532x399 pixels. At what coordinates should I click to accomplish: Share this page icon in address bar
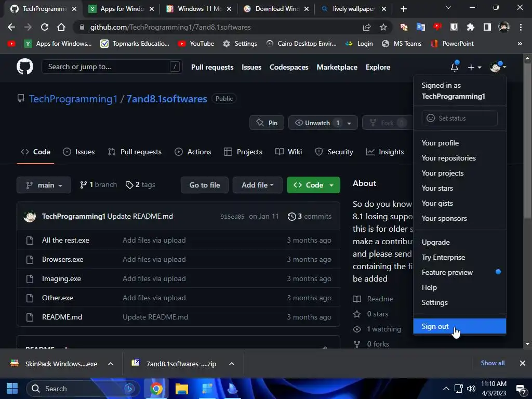(367, 27)
